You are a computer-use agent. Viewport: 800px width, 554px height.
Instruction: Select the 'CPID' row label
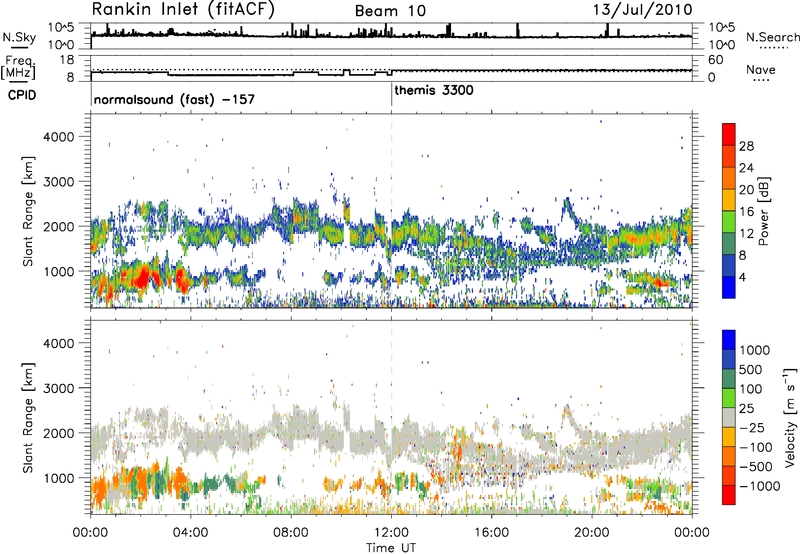(x=22, y=95)
